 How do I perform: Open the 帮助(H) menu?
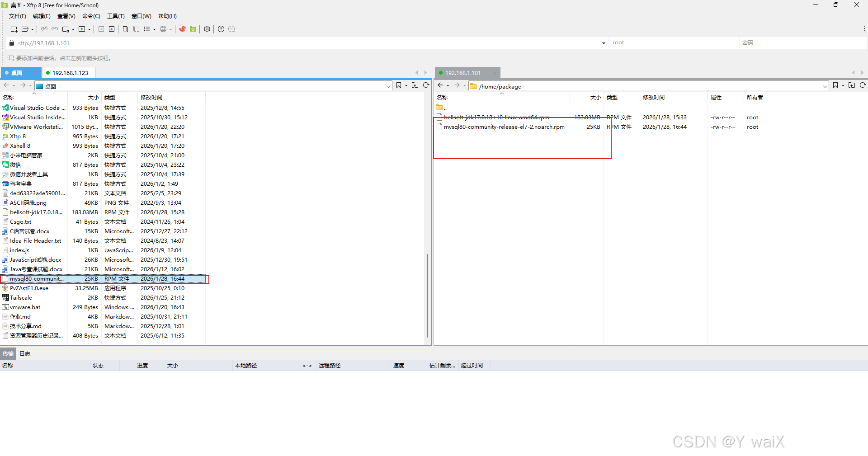pyautogui.click(x=167, y=16)
